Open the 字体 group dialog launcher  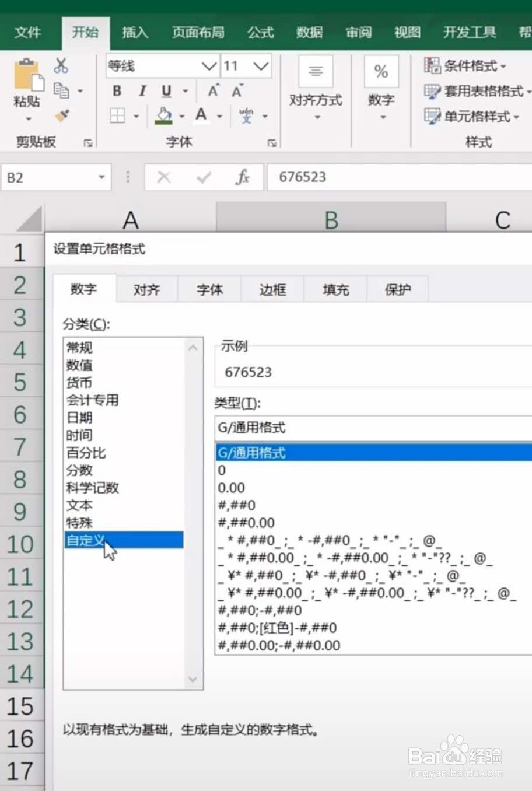coord(272,142)
